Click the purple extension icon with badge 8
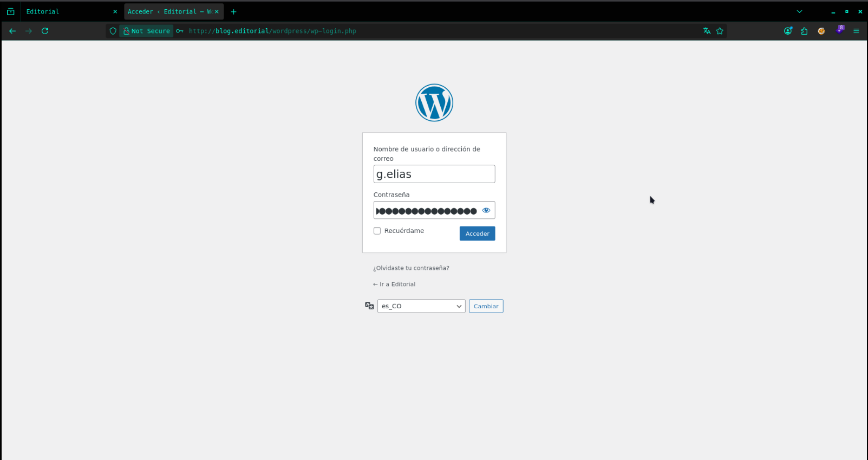 pos(839,30)
